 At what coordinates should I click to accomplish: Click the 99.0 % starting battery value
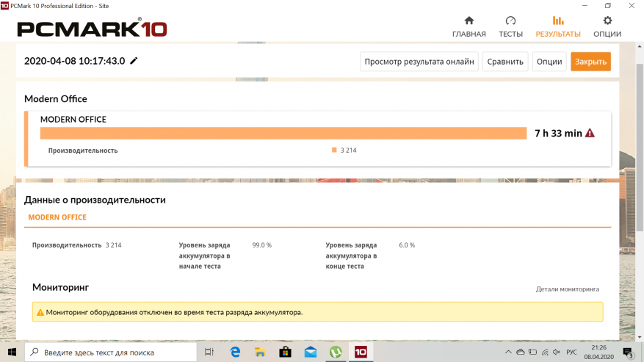click(261, 245)
